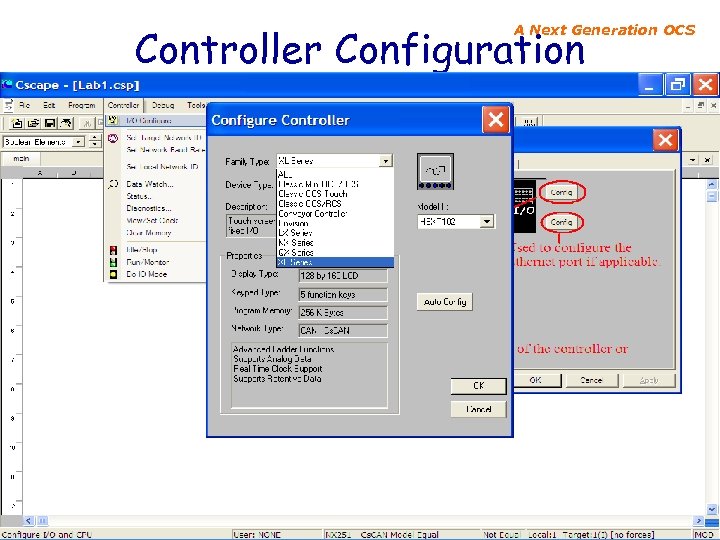
Task: Click the I/O Configure menu icon
Action: pyautogui.click(x=113, y=120)
